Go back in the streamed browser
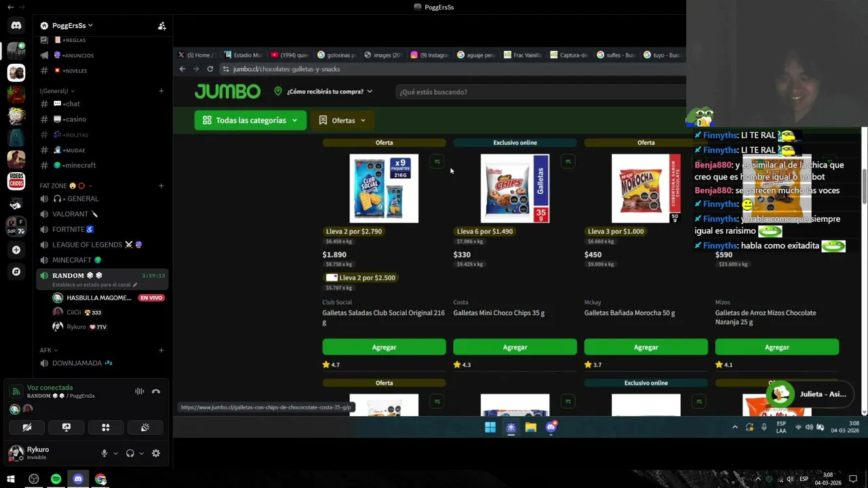This screenshot has width=868, height=488. tap(182, 69)
